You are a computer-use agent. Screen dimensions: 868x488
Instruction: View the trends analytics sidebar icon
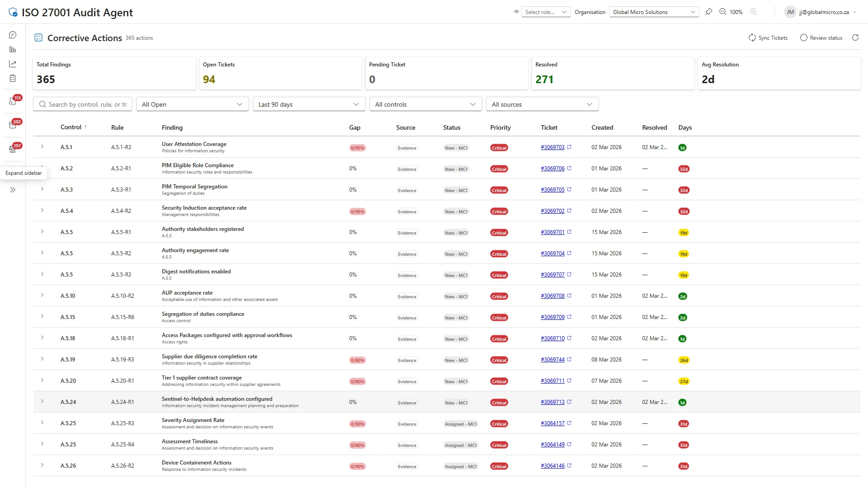[x=12, y=64]
